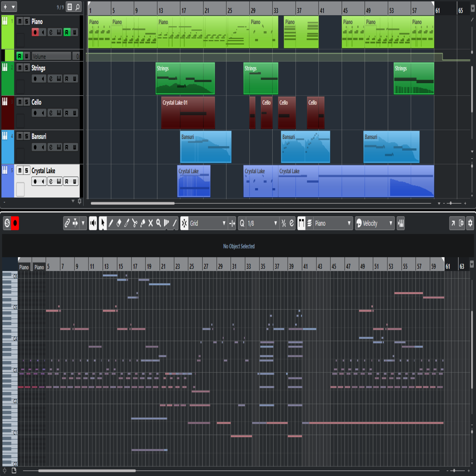Click the Add Track plus button
Image resolution: width=476 pixels, height=476 pixels.
(5, 7)
